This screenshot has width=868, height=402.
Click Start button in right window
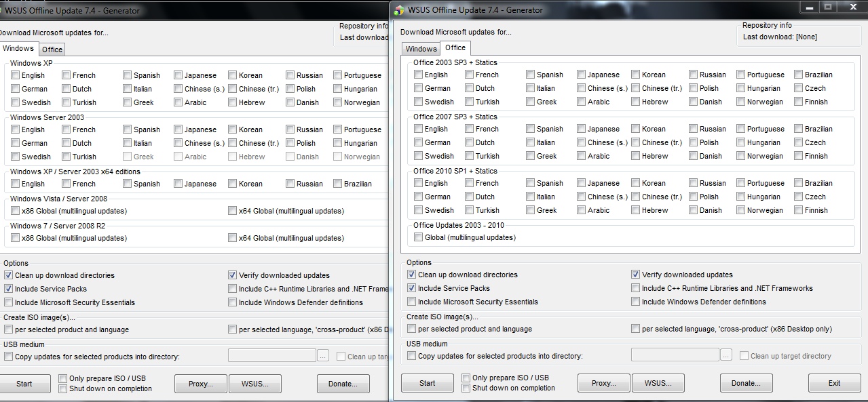click(428, 383)
